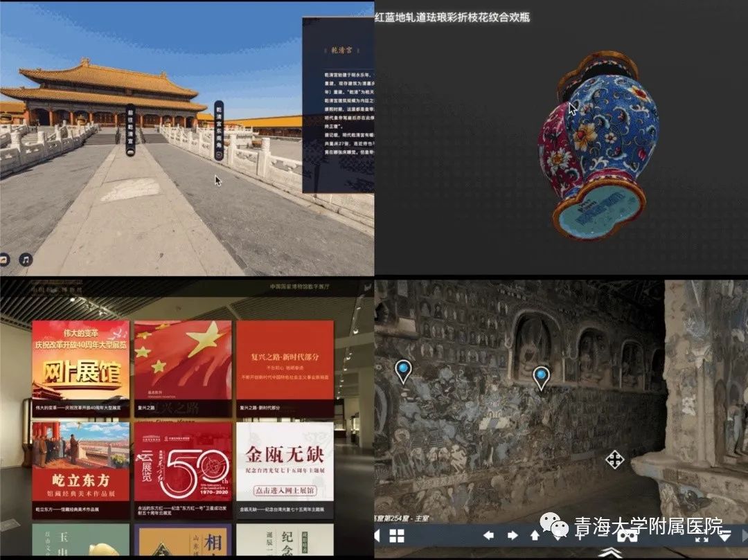
Task: Open the 复兴之路 red flag exhibition card
Action: 183,368
